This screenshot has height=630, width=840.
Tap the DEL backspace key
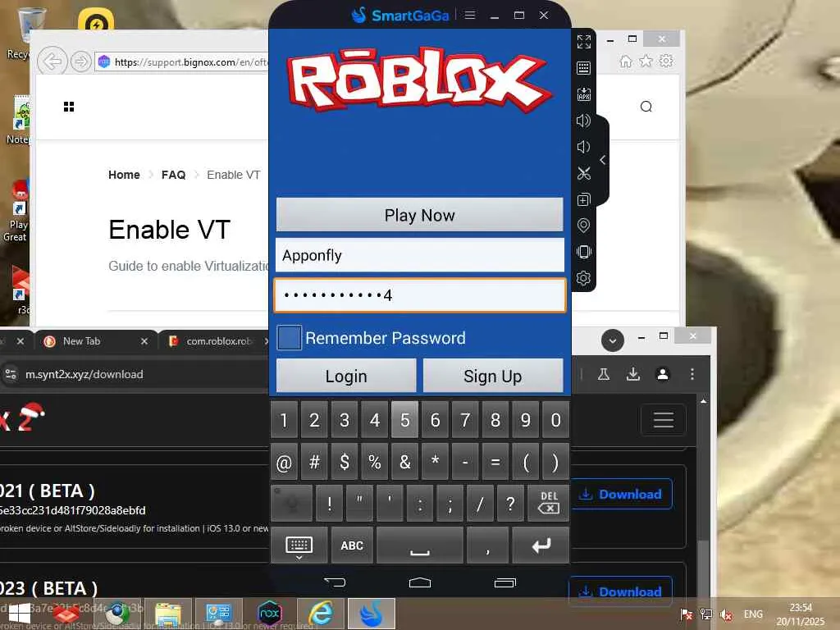[549, 503]
